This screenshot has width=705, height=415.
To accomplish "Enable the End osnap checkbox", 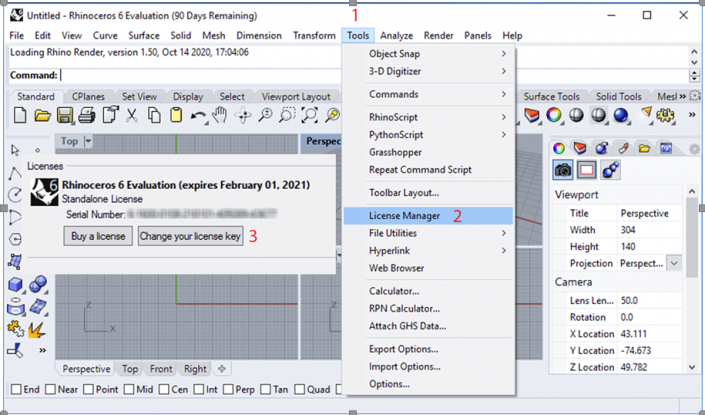I will tap(16, 389).
